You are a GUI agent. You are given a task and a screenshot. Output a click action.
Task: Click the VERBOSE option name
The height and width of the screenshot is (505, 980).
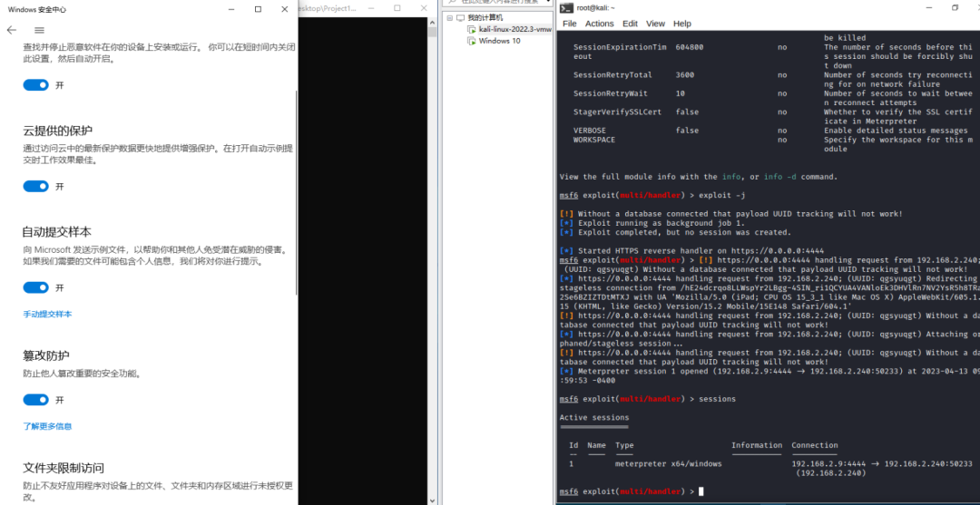pos(590,131)
